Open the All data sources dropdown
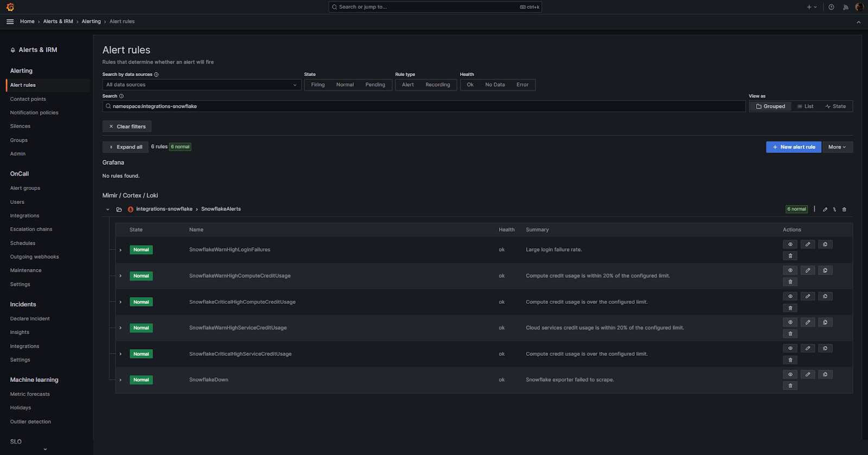Screen dimensions: 868x455 (202, 85)
